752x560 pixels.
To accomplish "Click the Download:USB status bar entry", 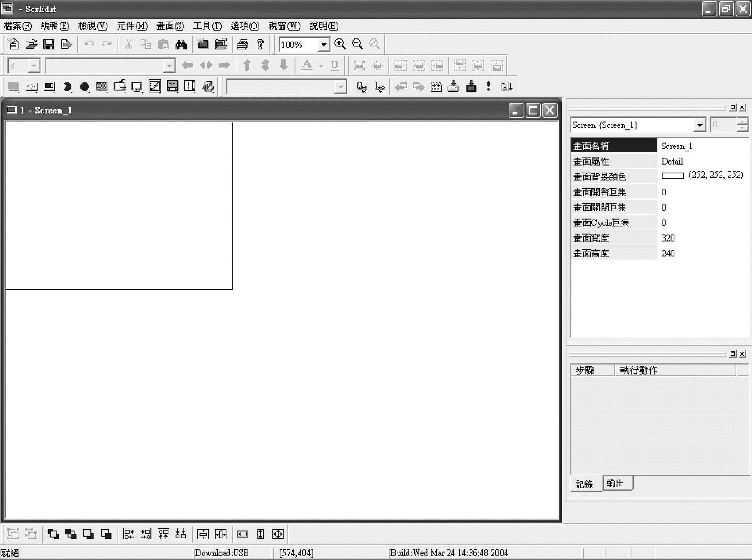I will 222,553.
